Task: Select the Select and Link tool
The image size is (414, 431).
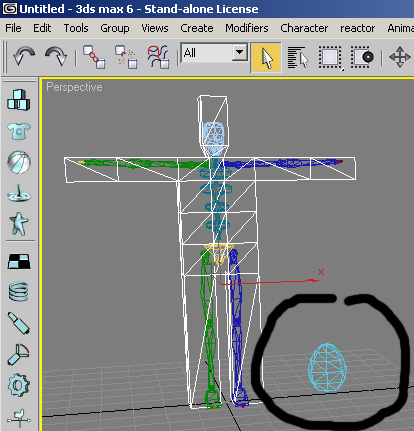Action: [94, 57]
